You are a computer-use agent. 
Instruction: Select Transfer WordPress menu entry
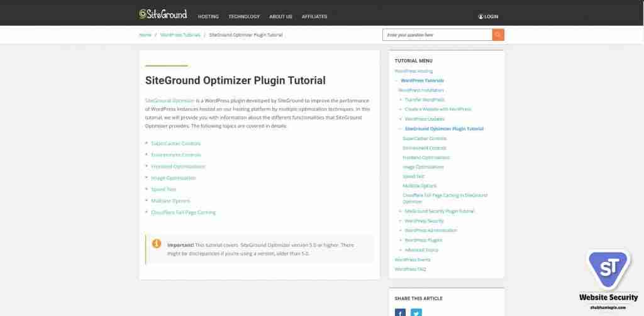click(425, 100)
